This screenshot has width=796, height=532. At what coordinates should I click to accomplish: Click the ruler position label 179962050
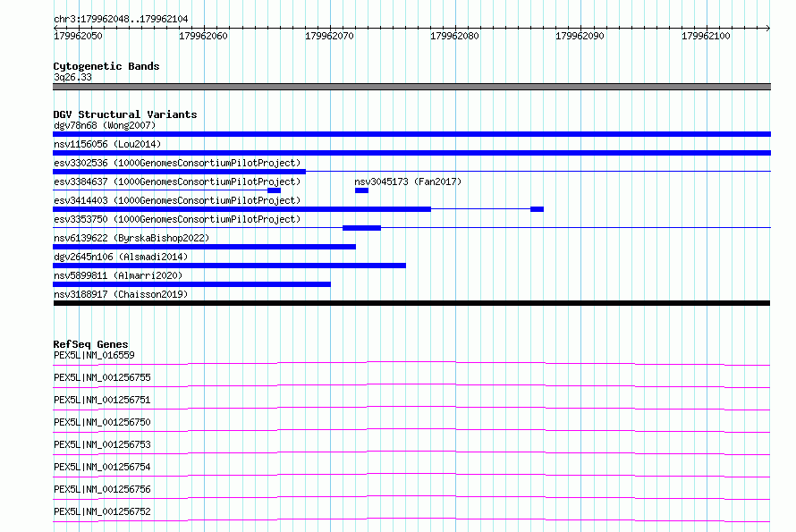point(78,36)
